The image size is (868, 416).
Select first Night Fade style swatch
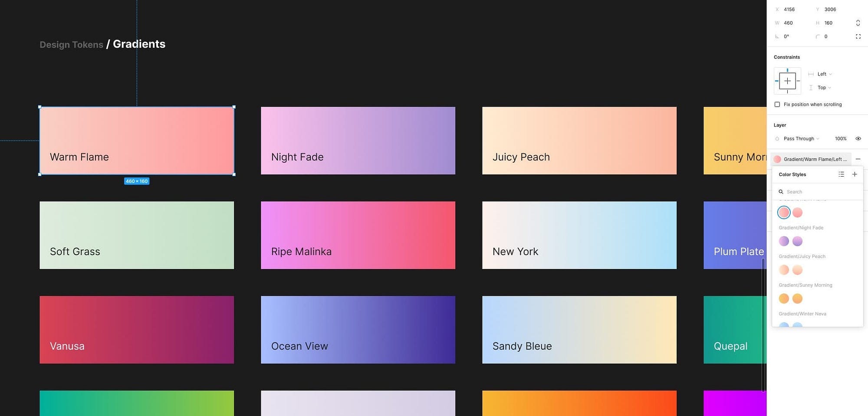pos(784,241)
